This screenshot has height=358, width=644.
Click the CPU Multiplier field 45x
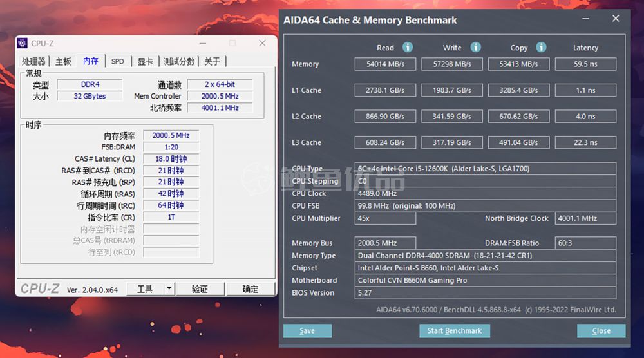tap(385, 218)
